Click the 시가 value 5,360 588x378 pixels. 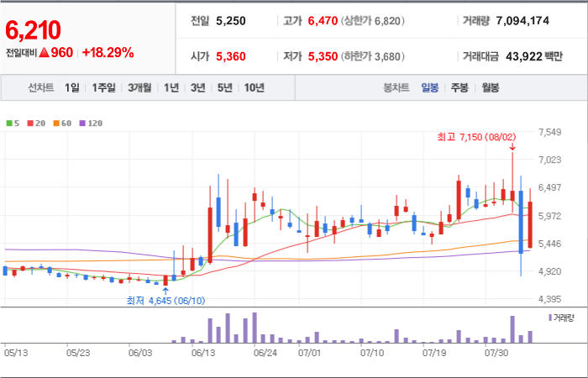[231, 56]
